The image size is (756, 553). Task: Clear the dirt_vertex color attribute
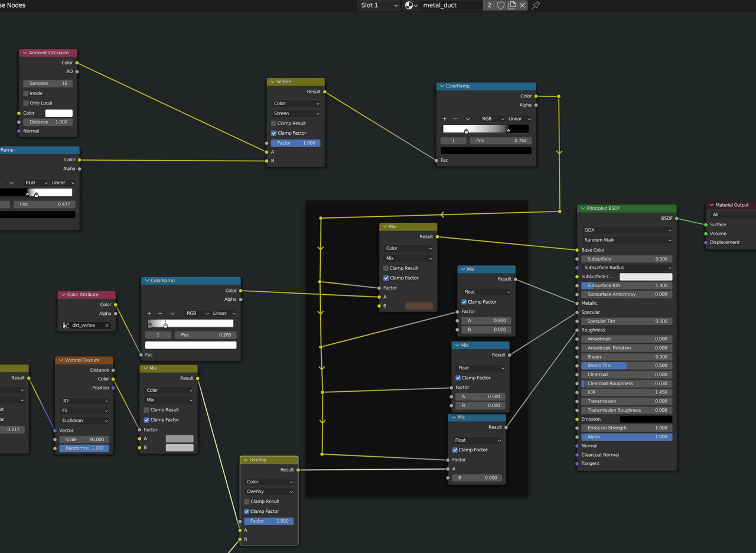pos(107,326)
